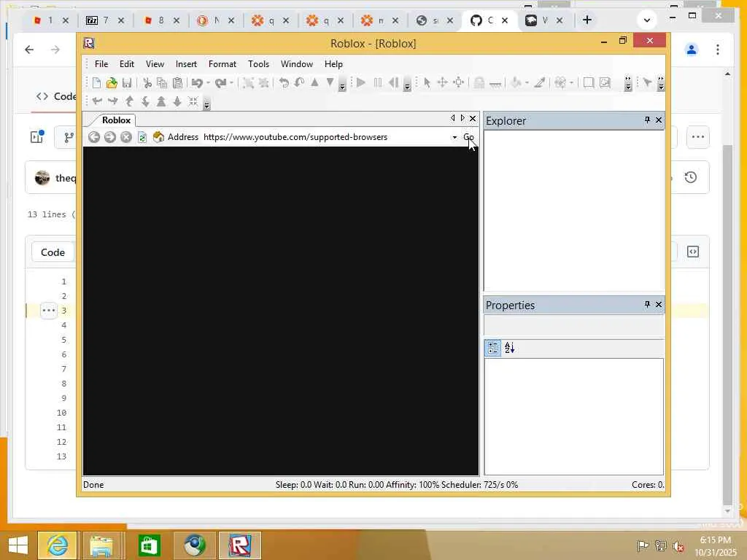Click the Lock tool icon

pos(479,83)
